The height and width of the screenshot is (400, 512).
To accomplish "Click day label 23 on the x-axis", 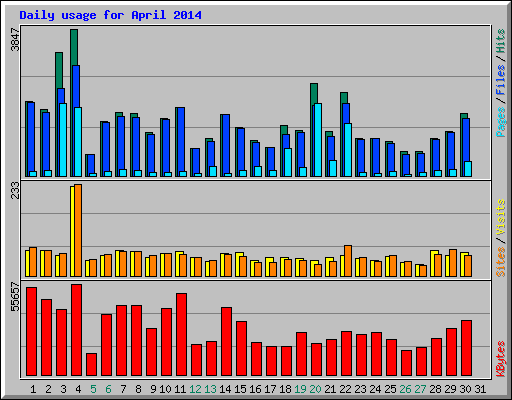I will 360,389.
